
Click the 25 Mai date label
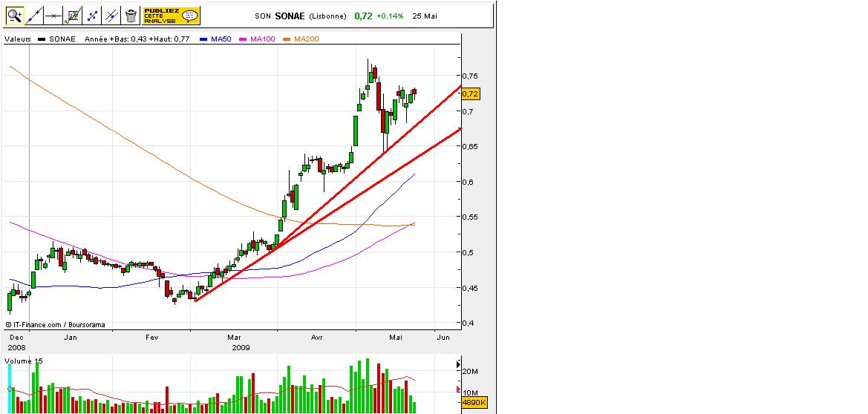coord(425,16)
